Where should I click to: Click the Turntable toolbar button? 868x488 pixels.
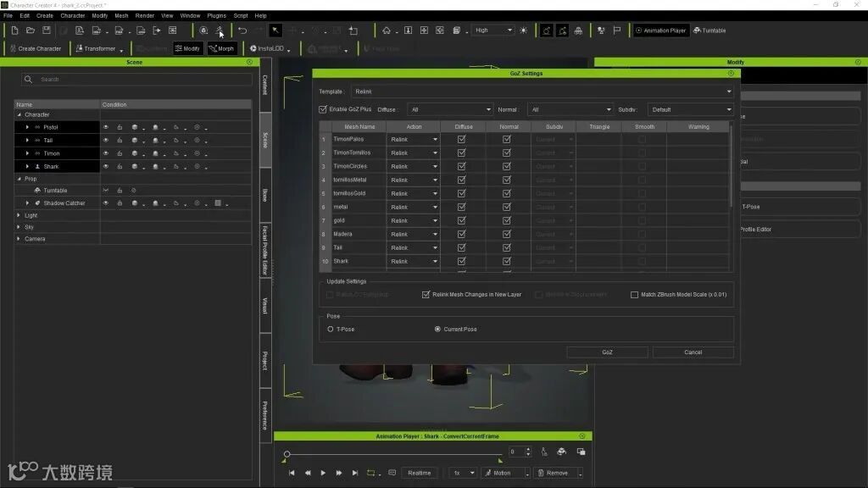pos(709,30)
